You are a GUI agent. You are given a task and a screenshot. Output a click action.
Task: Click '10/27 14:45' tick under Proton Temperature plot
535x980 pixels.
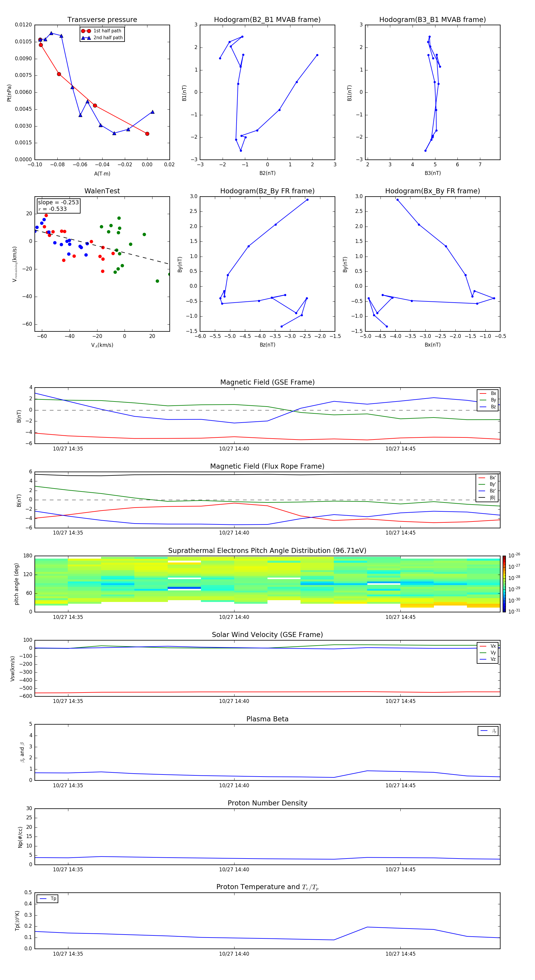tap(400, 954)
